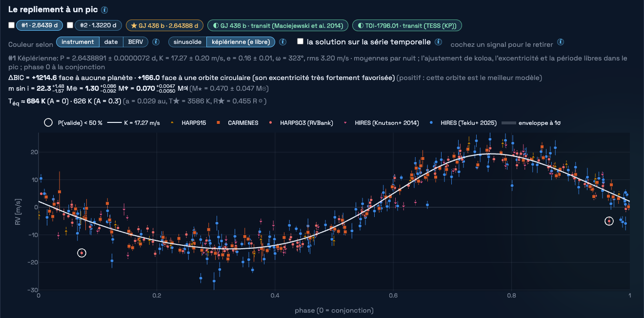Screen dimensions: 644x318
Task: Hide the HARPS15 series in the legend
Action: [188, 122]
